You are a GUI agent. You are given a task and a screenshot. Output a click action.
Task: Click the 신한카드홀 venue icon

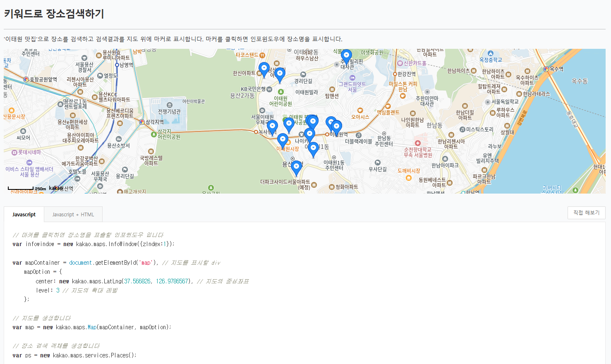tap(400, 63)
